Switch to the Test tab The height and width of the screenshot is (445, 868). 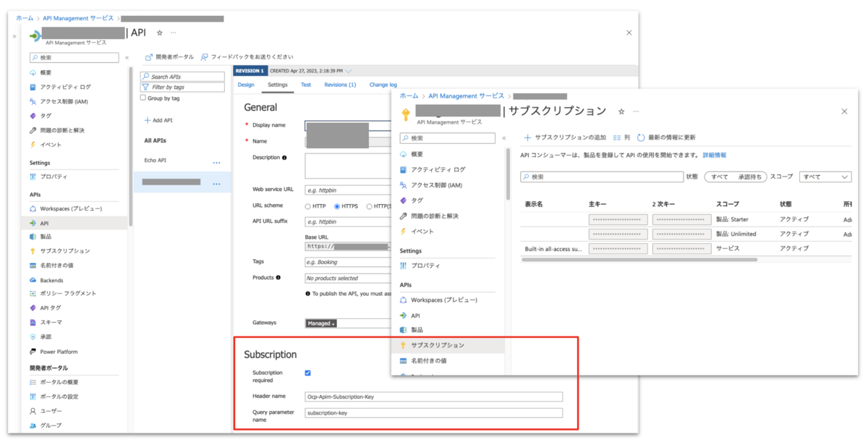[x=306, y=85]
